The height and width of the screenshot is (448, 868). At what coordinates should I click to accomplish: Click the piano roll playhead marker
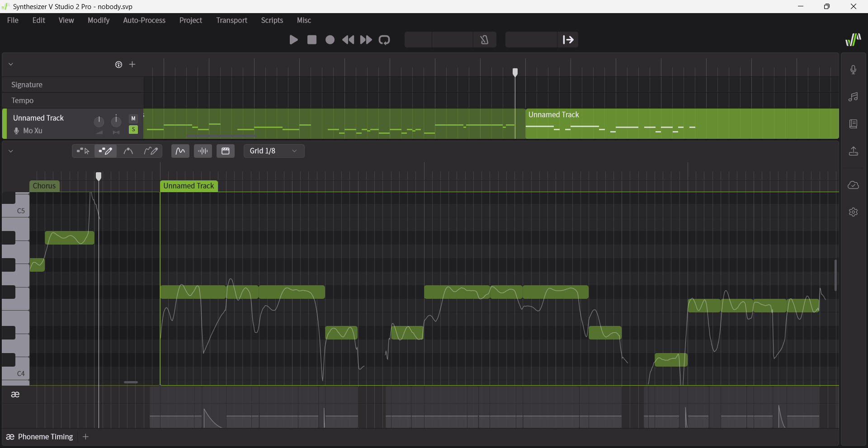coord(99,176)
